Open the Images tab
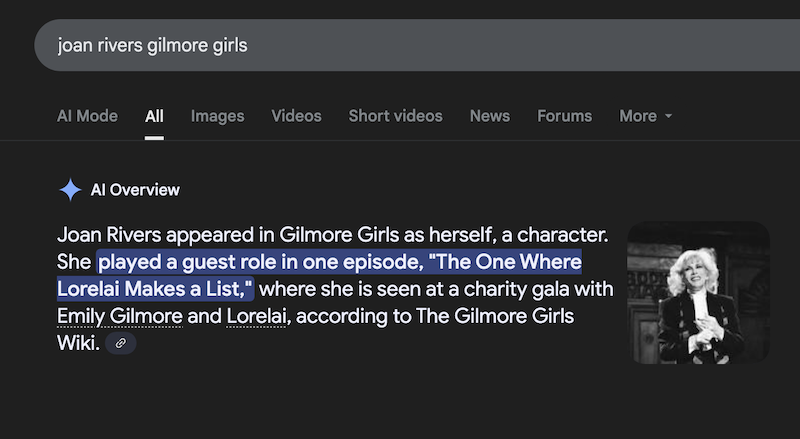The image size is (800, 439). coord(217,116)
